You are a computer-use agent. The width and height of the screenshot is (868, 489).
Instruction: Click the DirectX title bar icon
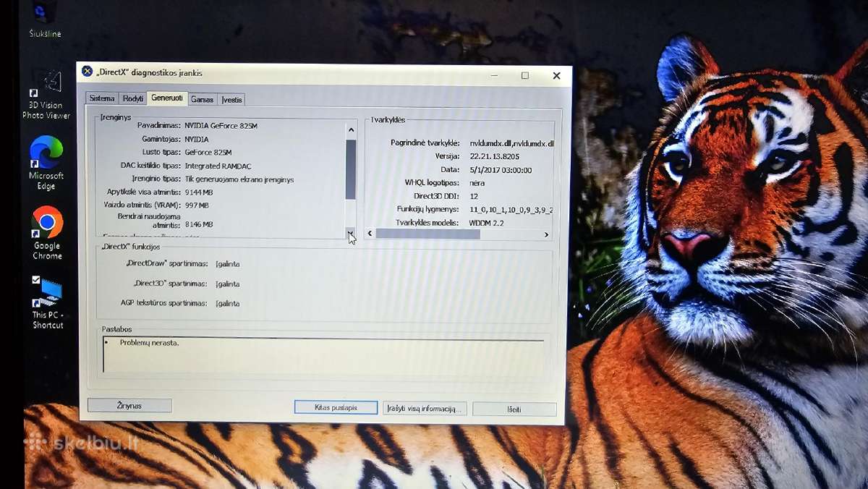[87, 72]
